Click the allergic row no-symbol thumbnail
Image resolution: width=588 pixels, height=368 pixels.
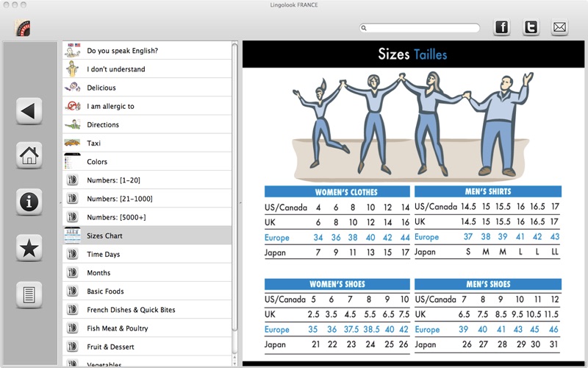tap(72, 106)
